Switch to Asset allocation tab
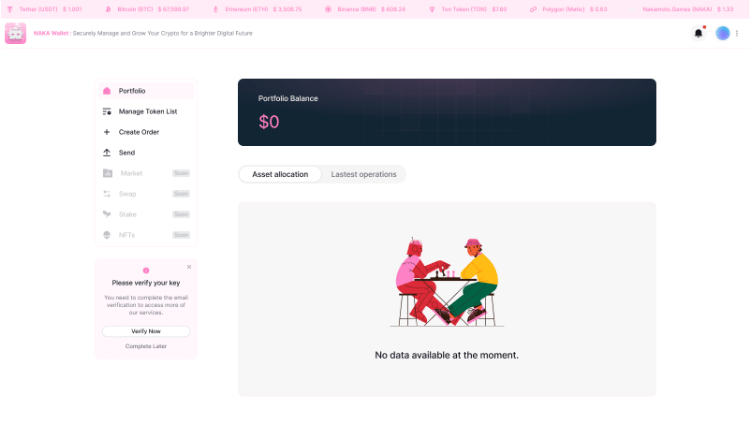This screenshot has height=435, width=751. (280, 174)
